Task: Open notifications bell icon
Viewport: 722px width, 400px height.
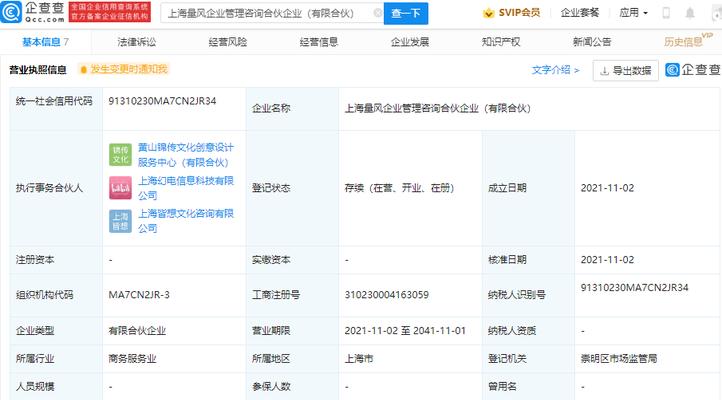Action: pyautogui.click(x=690, y=13)
